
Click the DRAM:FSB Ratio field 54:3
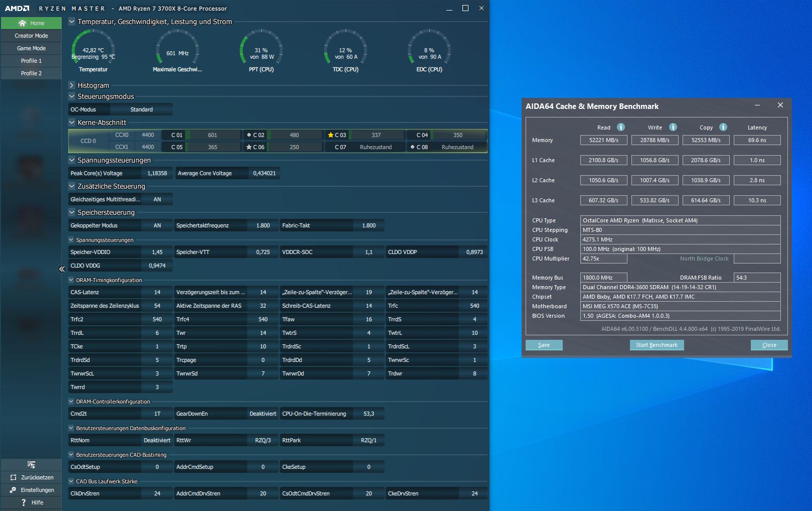[x=757, y=278]
